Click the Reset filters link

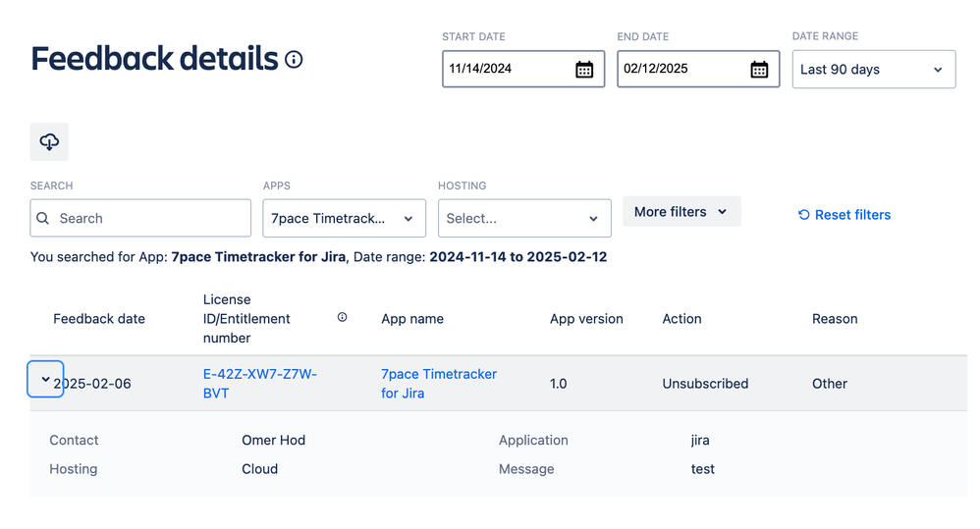[x=852, y=215]
